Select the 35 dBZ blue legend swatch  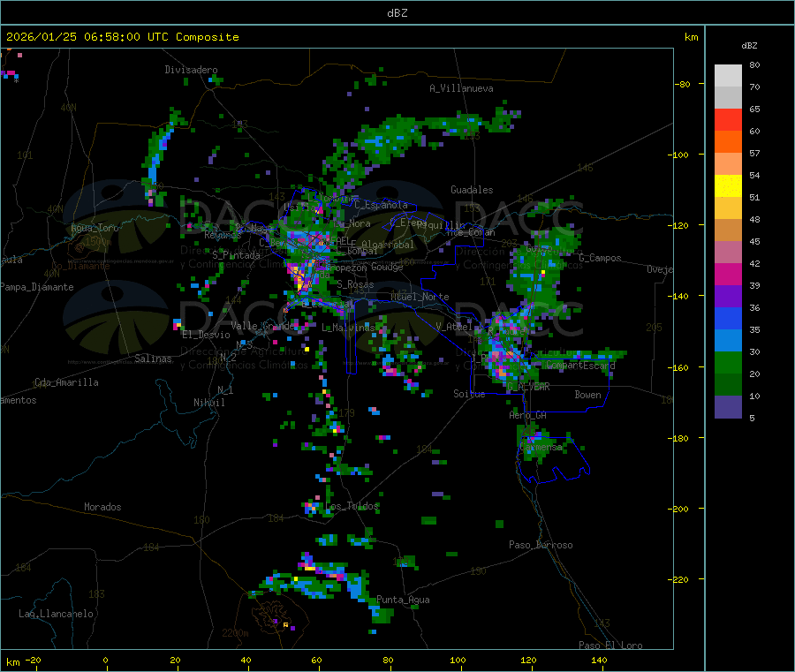728,318
